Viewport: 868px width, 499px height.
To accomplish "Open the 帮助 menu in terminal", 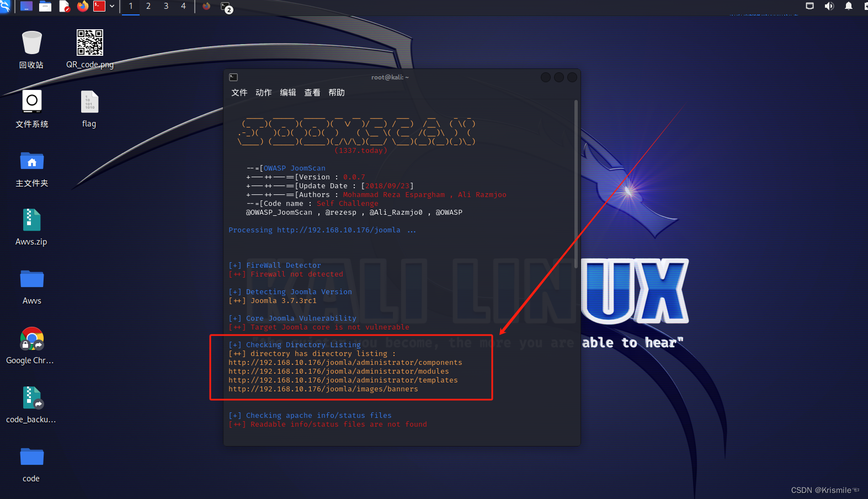I will pos(336,93).
